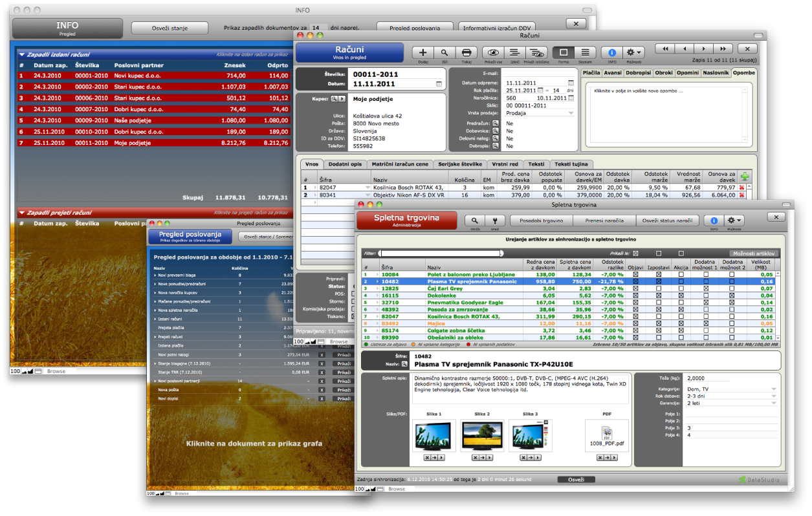Click the Dobavnica lookup magnifier icon
This screenshot has width=812, height=516.
[495, 130]
